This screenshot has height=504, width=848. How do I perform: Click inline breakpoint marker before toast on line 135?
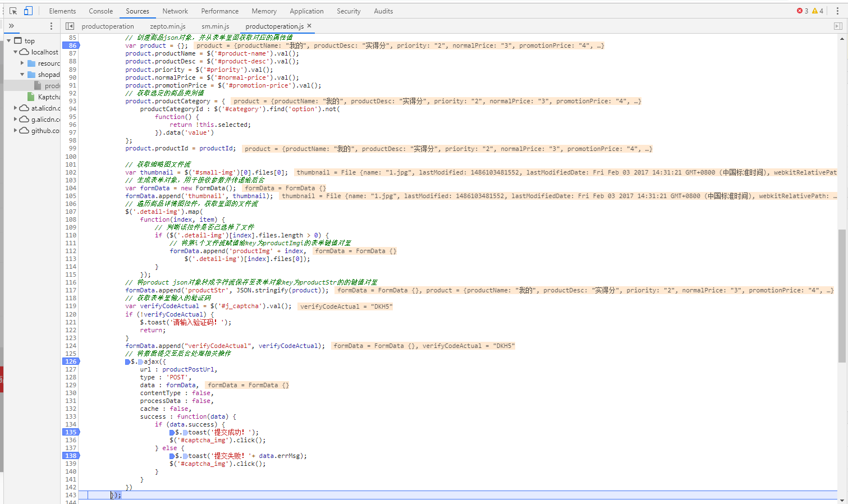(185, 433)
